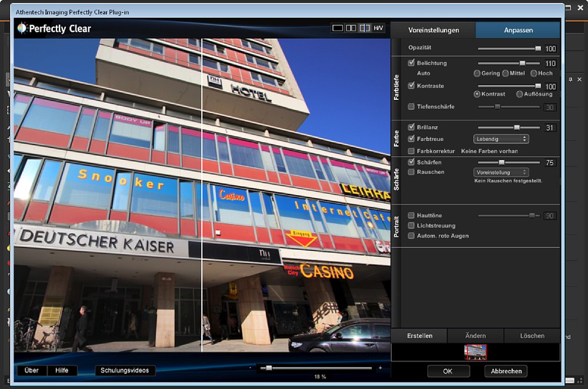Select the Kontrast radio button
Viewport: 588px width, 389px height.
[477, 93]
